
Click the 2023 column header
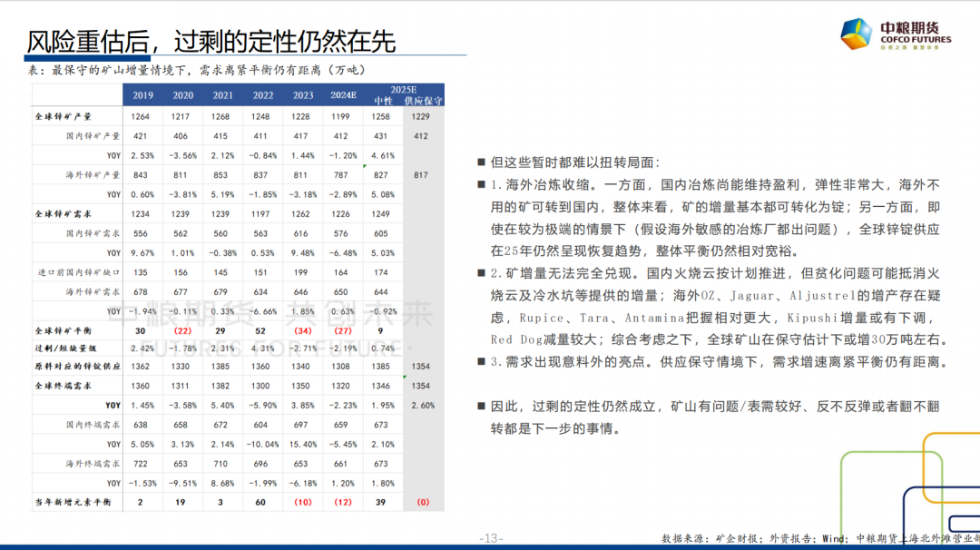click(302, 95)
